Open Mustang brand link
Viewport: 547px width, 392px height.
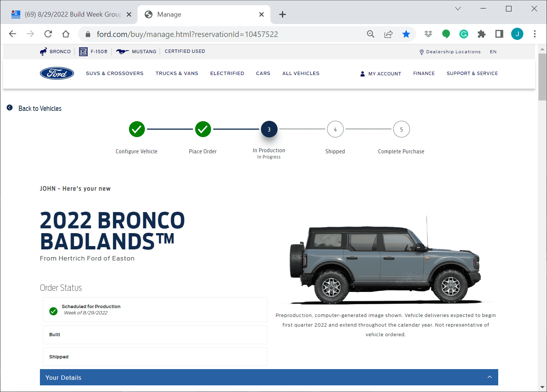tap(136, 52)
